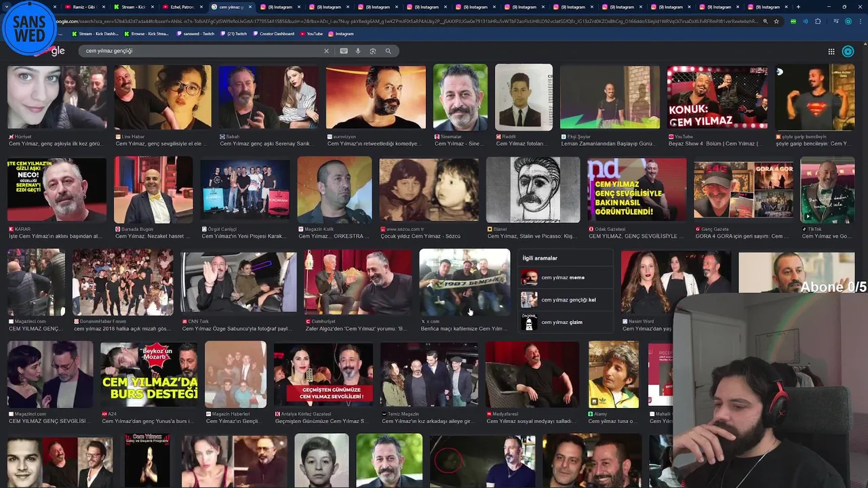Clear the Google search box text

326,51
